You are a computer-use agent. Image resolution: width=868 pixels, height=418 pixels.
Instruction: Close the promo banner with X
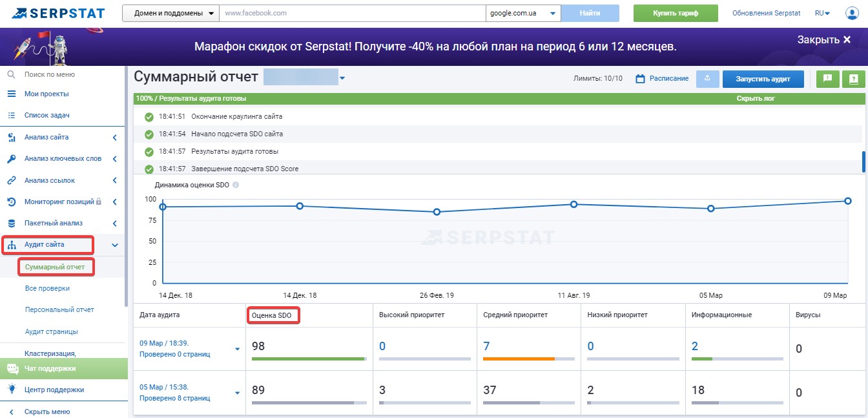(x=847, y=40)
